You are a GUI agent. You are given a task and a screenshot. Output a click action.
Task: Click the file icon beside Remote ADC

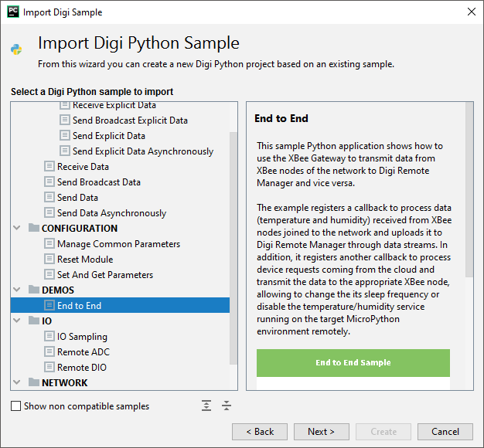[x=49, y=352]
